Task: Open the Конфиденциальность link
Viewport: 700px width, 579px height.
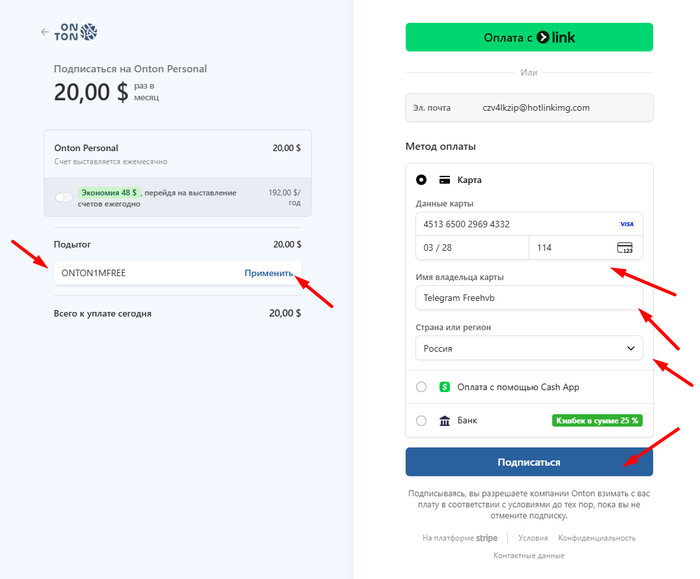Action: pyautogui.click(x=597, y=537)
